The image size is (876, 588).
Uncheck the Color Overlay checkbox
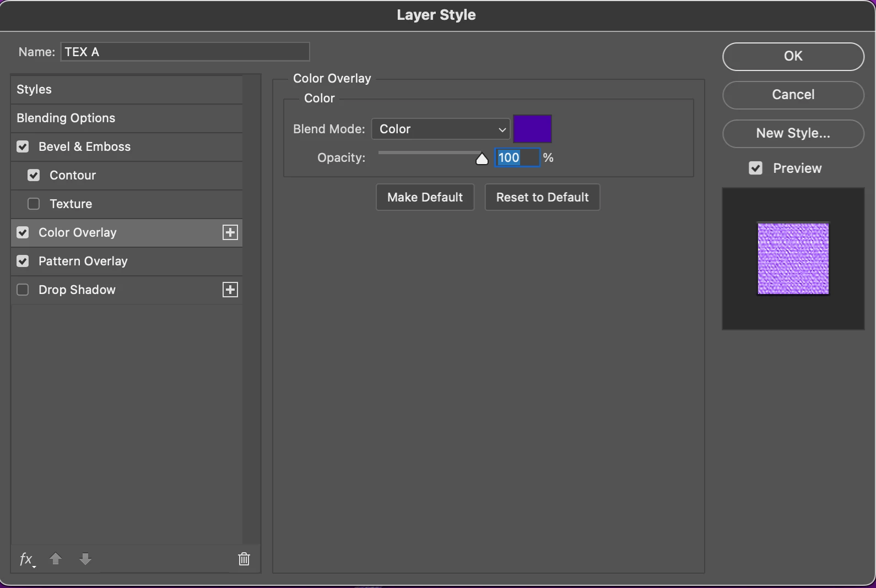pyautogui.click(x=23, y=232)
